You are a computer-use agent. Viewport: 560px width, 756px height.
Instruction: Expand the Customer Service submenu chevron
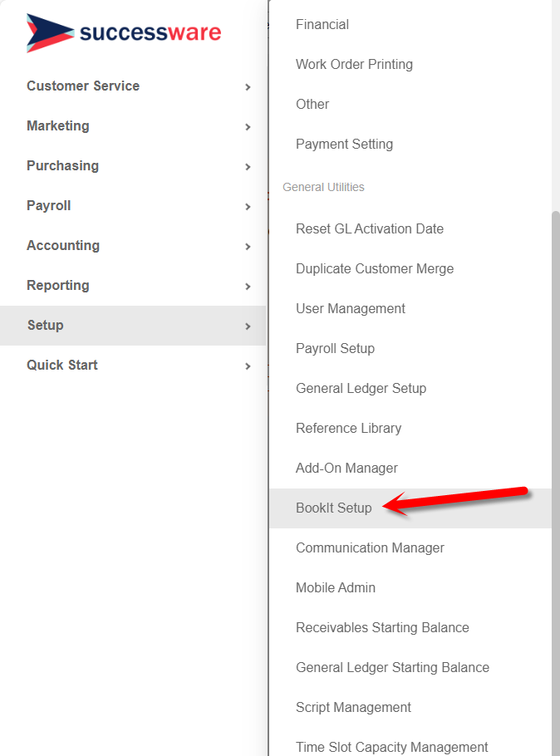tap(247, 86)
